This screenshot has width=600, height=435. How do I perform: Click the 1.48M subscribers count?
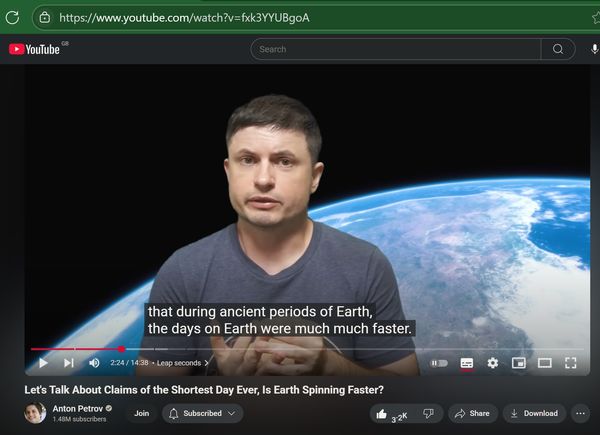[79, 419]
